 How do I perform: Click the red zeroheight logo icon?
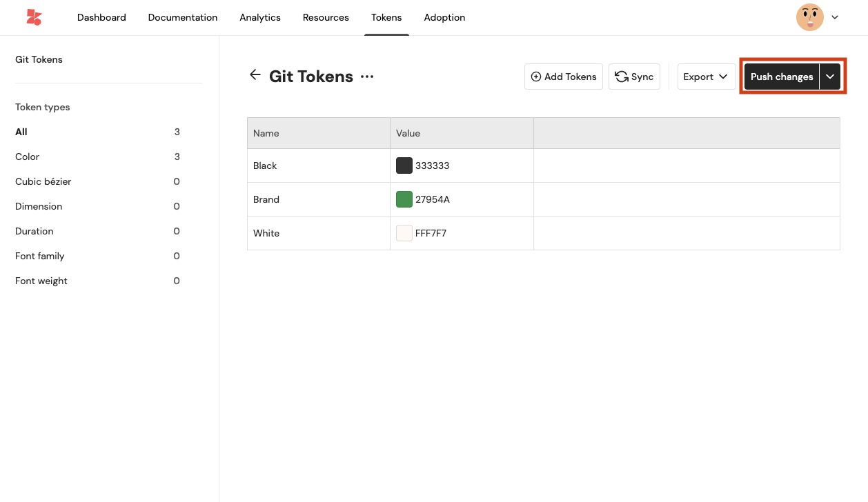(x=34, y=17)
